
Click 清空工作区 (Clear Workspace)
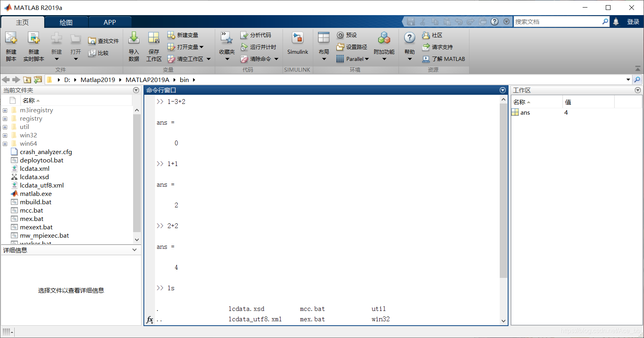click(x=186, y=59)
